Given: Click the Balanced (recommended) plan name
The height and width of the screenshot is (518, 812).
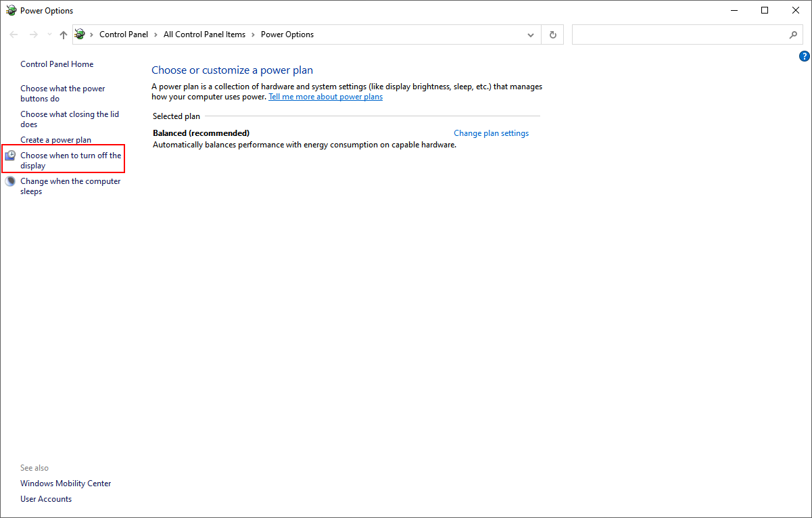Looking at the screenshot, I should click(x=201, y=133).
